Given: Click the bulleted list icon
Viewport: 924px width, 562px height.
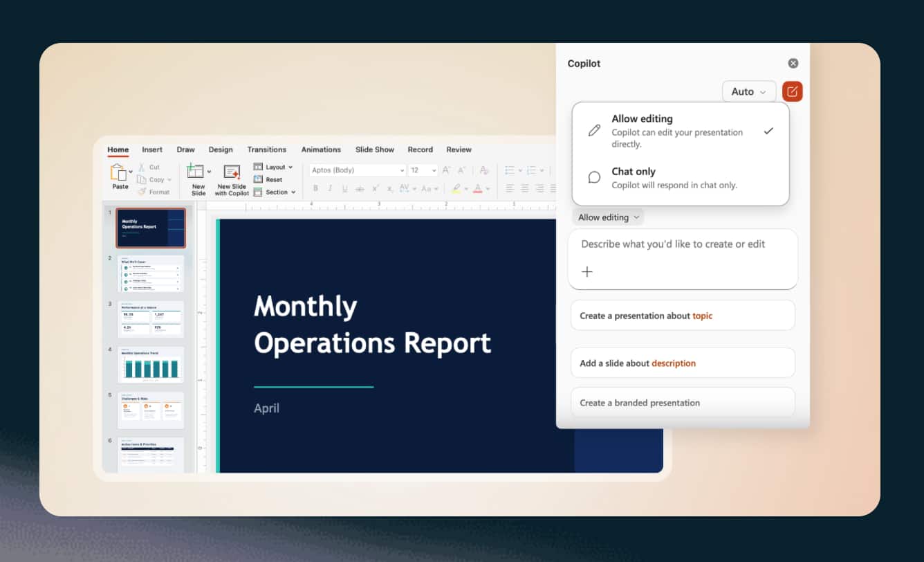Looking at the screenshot, I should (x=509, y=170).
